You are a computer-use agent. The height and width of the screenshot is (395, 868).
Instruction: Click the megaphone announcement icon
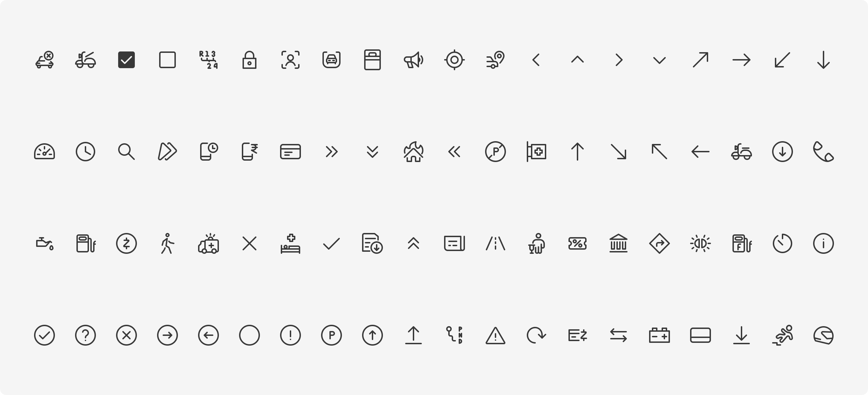(413, 60)
